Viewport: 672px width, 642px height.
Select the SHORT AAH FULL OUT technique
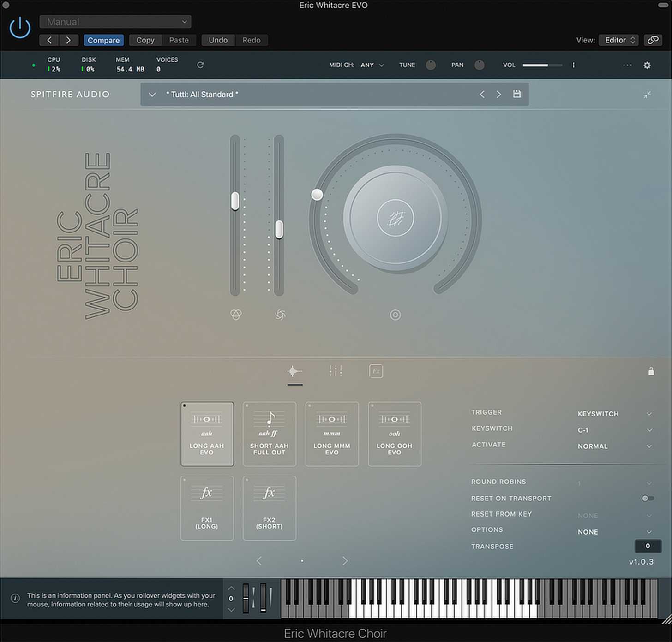pos(270,434)
